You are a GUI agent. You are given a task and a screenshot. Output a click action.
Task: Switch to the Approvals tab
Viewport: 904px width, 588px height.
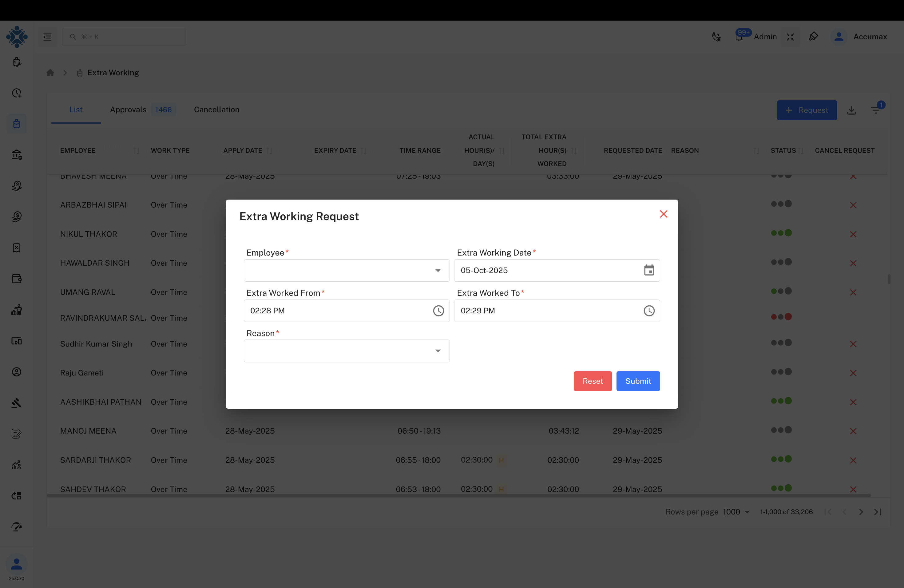pyautogui.click(x=128, y=110)
